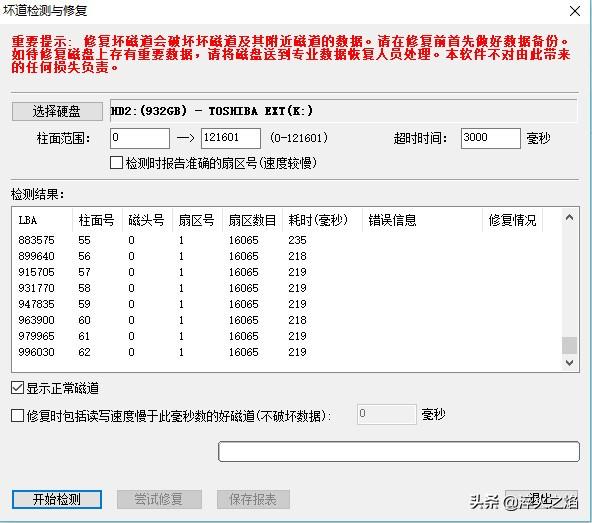Click the 柱面号 column header
Viewport: 592px width, 523px height.
pos(97,220)
